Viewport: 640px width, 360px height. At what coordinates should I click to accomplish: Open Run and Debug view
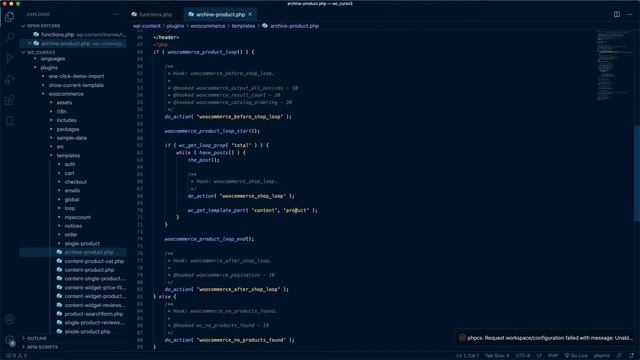point(9,79)
